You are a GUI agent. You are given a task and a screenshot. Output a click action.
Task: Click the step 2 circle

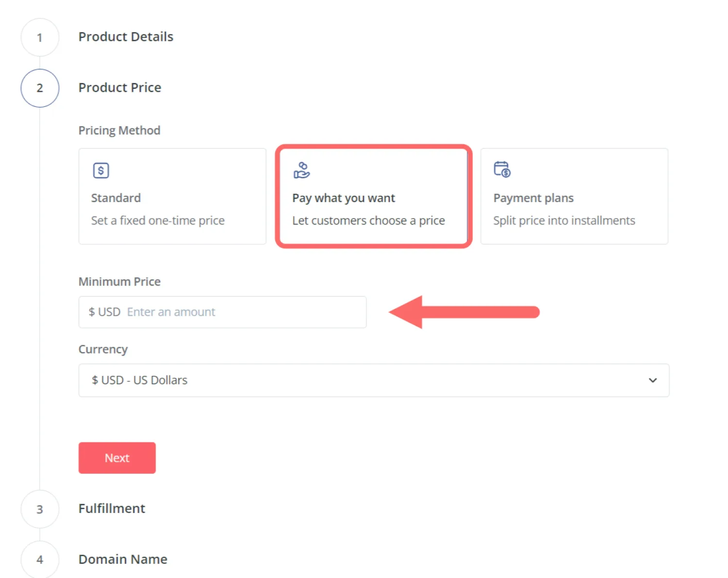pyautogui.click(x=40, y=88)
